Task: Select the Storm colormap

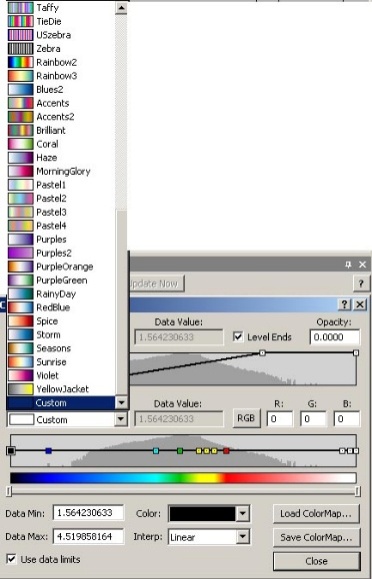Action: (x=61, y=335)
